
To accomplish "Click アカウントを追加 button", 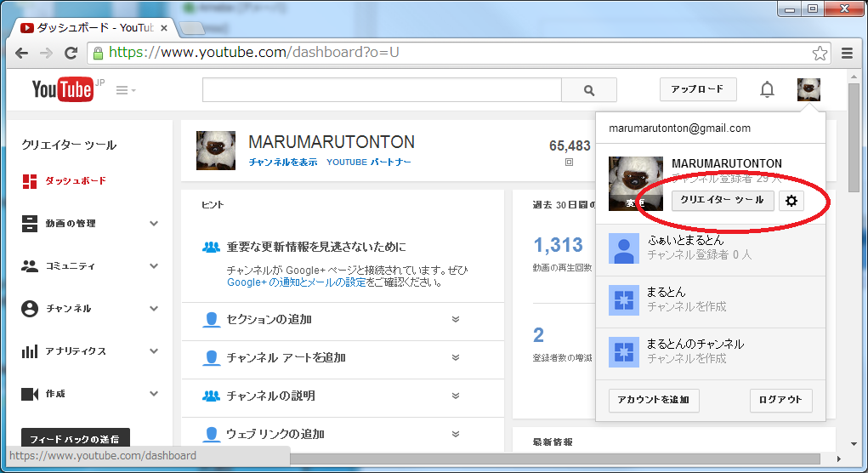I will 654,400.
